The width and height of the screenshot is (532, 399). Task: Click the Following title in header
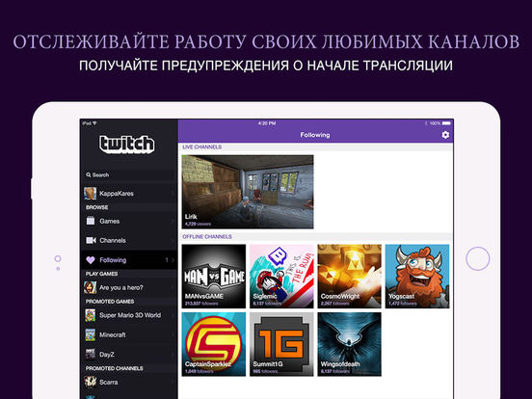(315, 135)
